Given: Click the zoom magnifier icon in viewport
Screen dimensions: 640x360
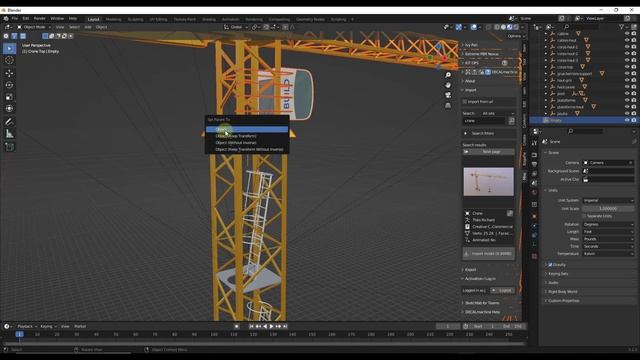Looking at the screenshot, I should [x=448, y=75].
